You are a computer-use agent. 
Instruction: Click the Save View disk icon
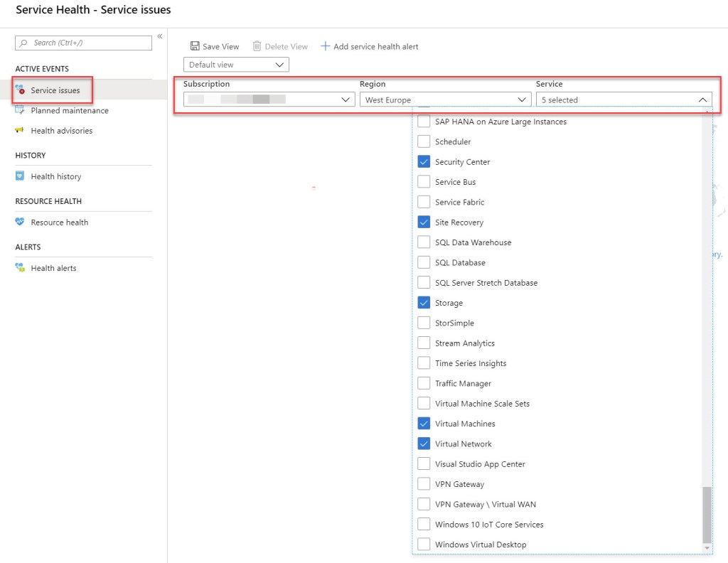pos(195,46)
